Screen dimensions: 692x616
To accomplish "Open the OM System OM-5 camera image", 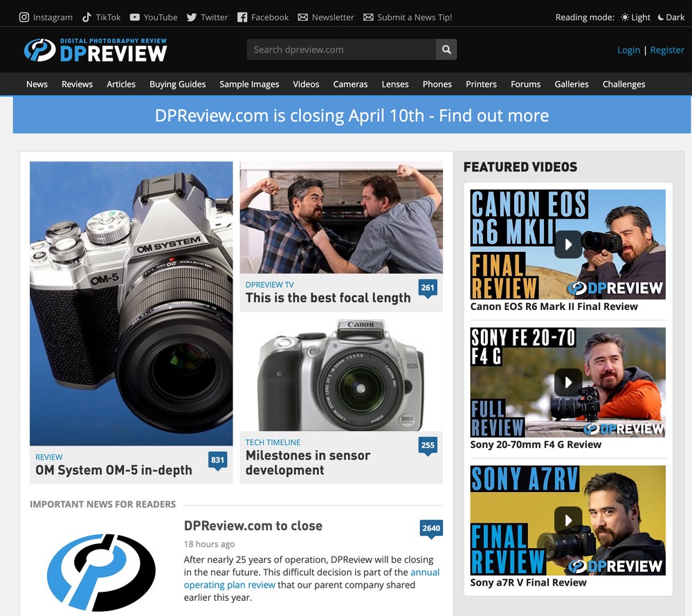I will 131,304.
